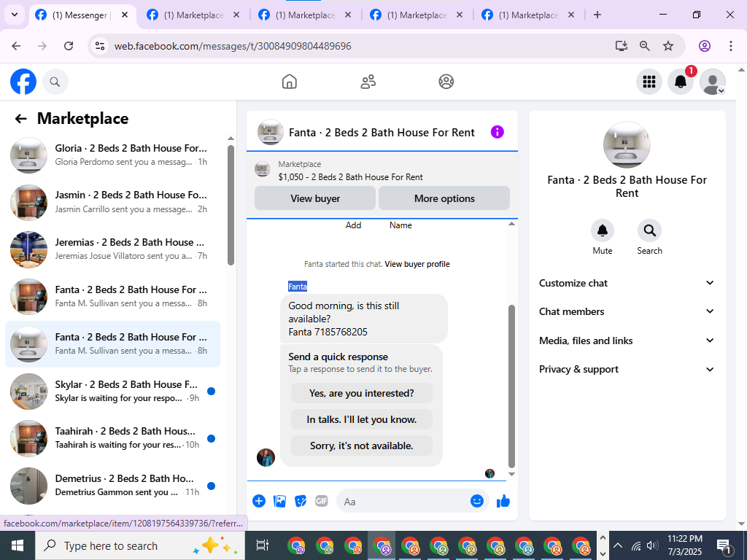Expand Chat members section
747x560 pixels.
(627, 311)
